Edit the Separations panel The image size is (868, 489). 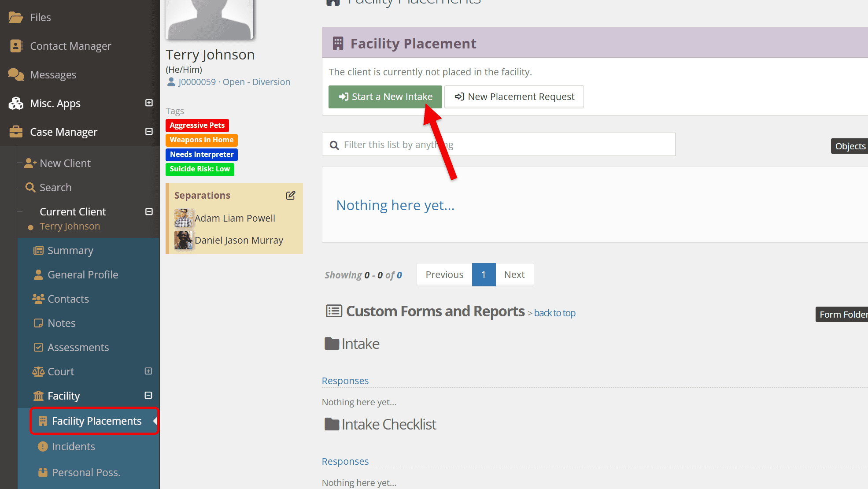tap(291, 195)
